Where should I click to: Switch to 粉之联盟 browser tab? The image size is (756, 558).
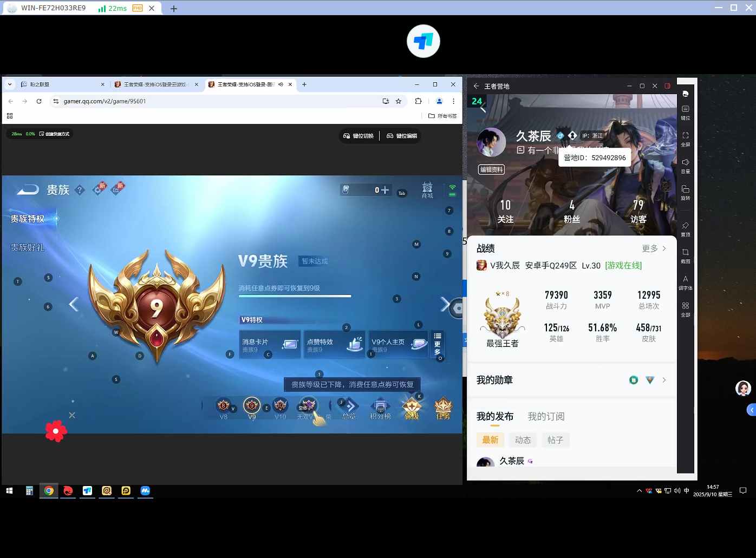(63, 84)
